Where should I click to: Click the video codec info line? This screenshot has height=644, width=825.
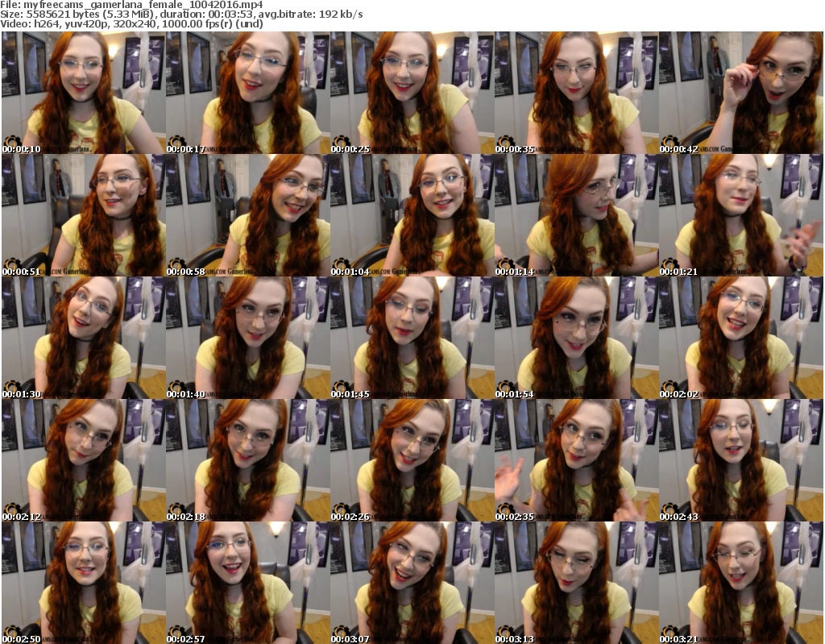click(134, 24)
